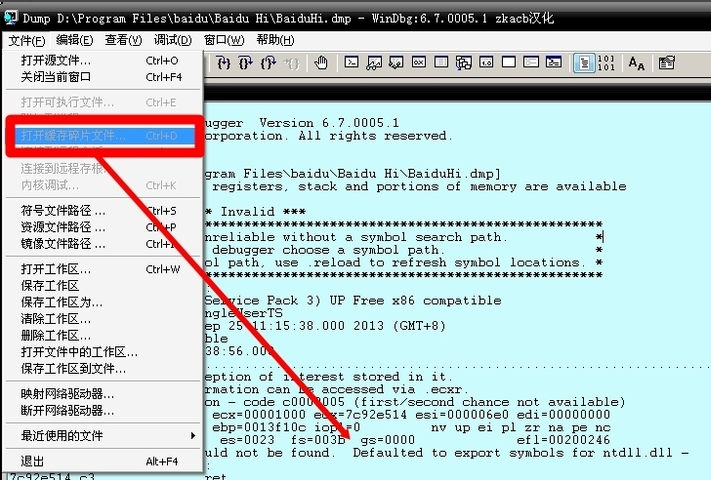Open the 查看(V) menu
The image size is (711, 480).
point(123,40)
